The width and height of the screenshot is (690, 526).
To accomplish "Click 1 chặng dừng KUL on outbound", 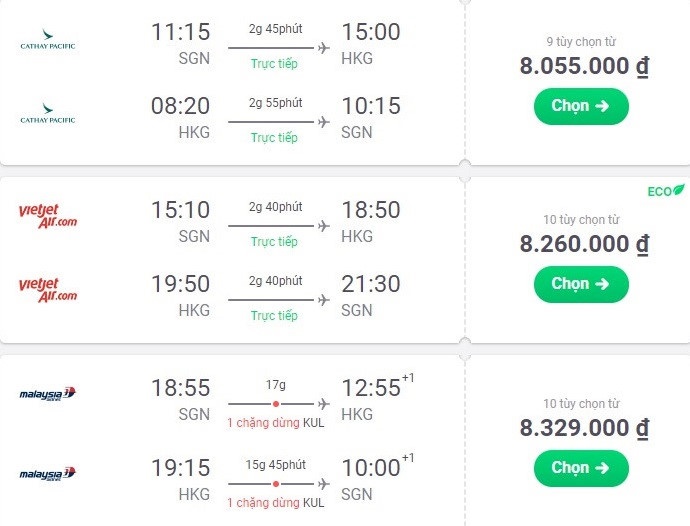I will click(275, 423).
